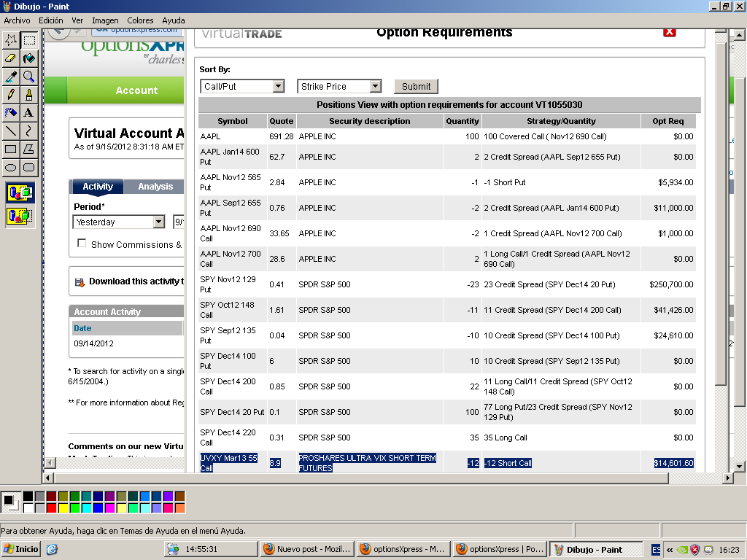This screenshot has width=747, height=560.
Task: Click the Internet Explorer quick launch icon
Action: (52, 549)
